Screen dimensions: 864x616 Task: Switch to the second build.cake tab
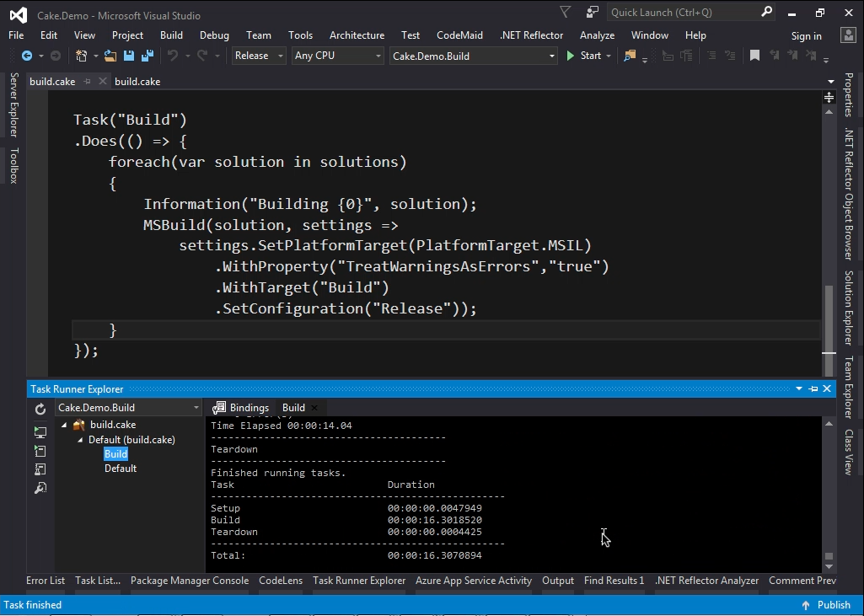137,82
